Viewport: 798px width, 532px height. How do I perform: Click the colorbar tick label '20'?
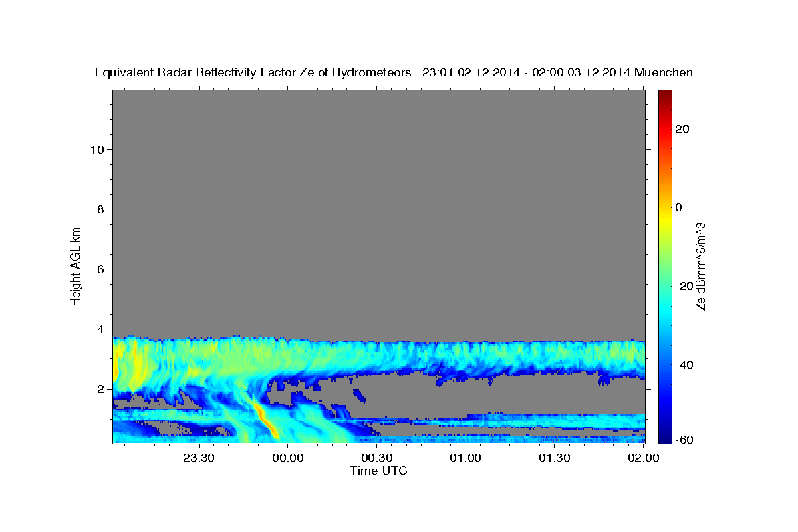[x=682, y=129]
